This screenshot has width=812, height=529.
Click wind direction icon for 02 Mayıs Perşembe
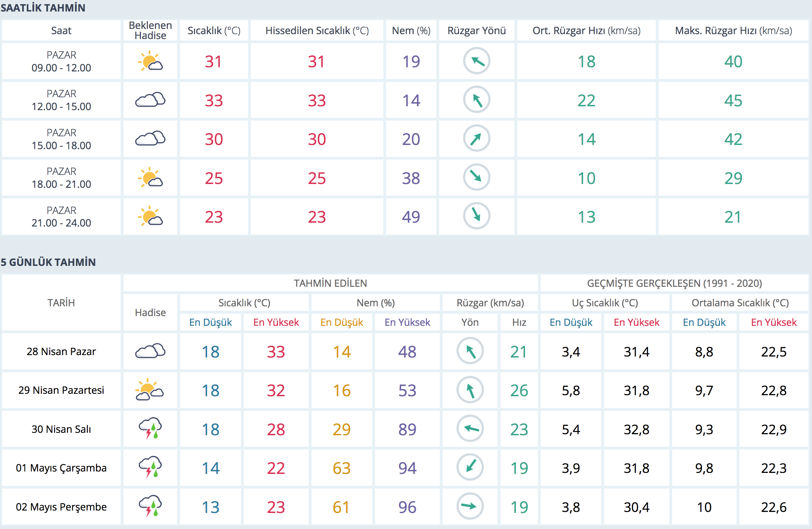tap(470, 506)
